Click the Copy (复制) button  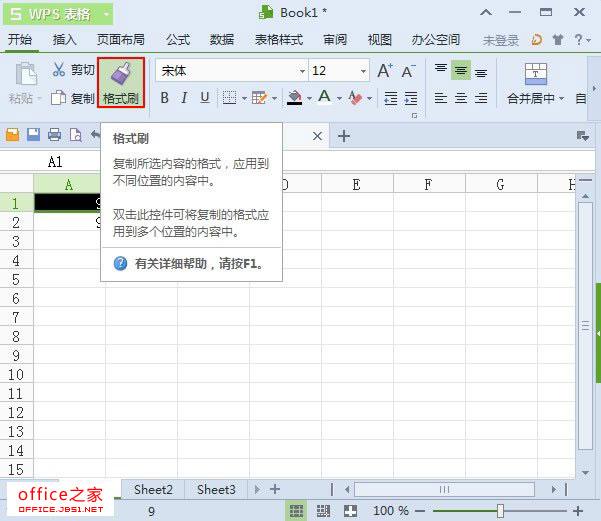coord(72,98)
